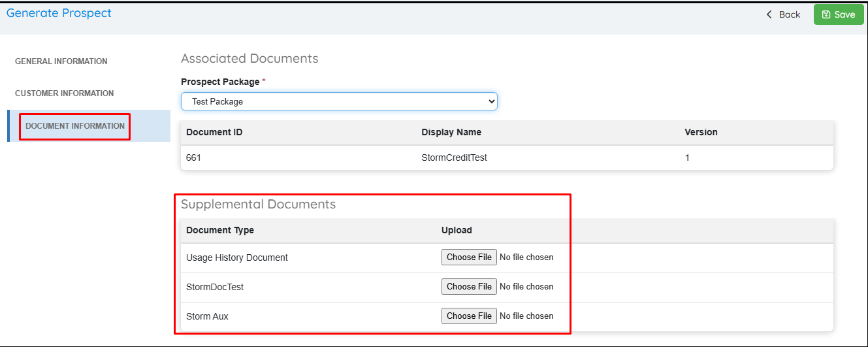This screenshot has height=347, width=868.
Task: Open the General Information tab
Action: (61, 61)
